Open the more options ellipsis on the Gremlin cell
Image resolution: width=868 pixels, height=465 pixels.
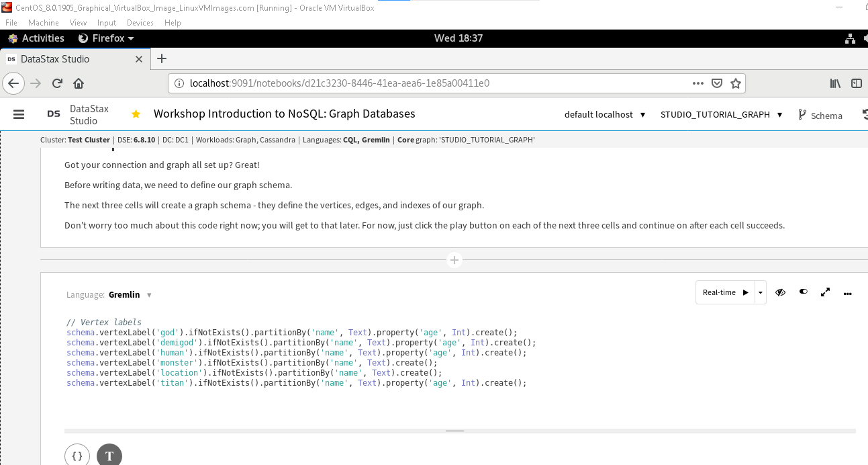[x=847, y=293]
